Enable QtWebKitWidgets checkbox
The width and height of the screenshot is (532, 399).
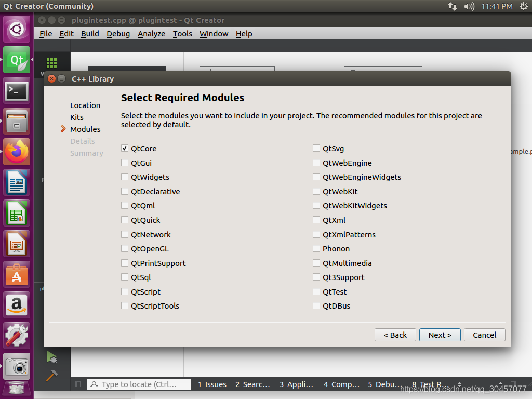click(x=316, y=206)
